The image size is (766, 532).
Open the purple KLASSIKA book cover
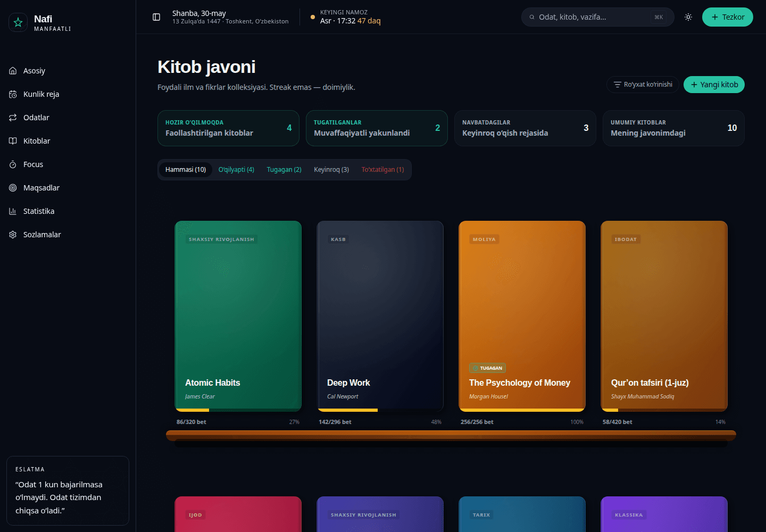pyautogui.click(x=664, y=514)
